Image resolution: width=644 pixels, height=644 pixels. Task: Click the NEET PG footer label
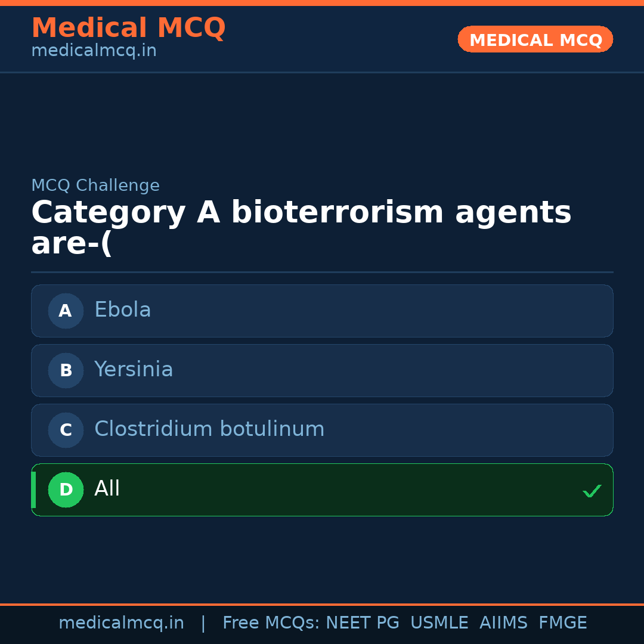coord(362,623)
